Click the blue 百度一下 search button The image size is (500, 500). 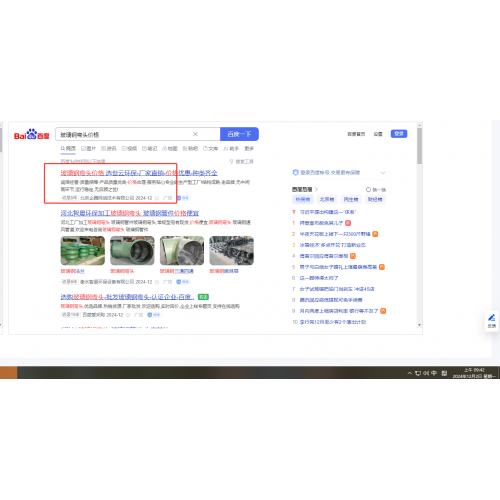239,134
